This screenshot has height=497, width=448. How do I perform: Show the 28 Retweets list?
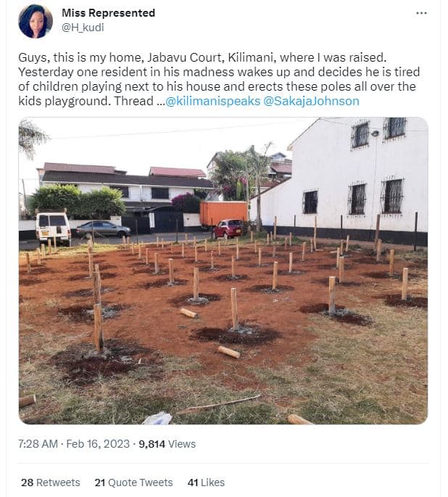click(x=50, y=482)
